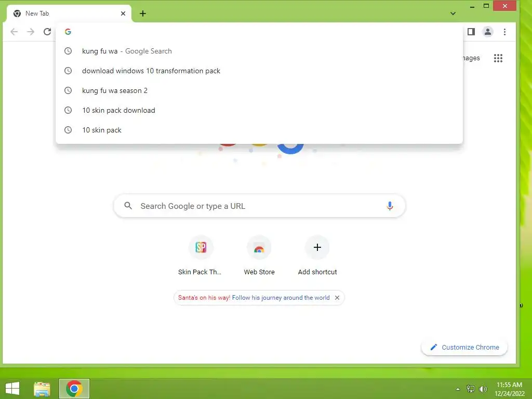Image resolution: width=532 pixels, height=399 pixels.
Task: Click the volume speaker tray icon
Action: (483, 389)
